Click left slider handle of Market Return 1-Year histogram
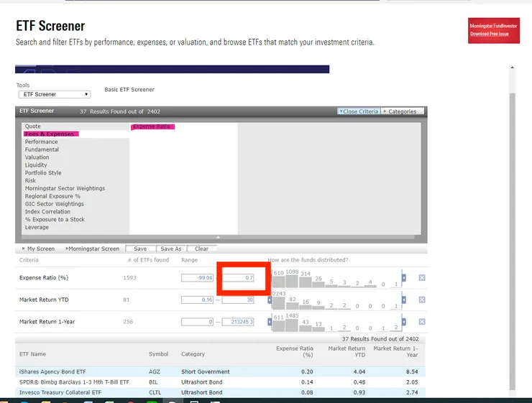 pos(270,322)
